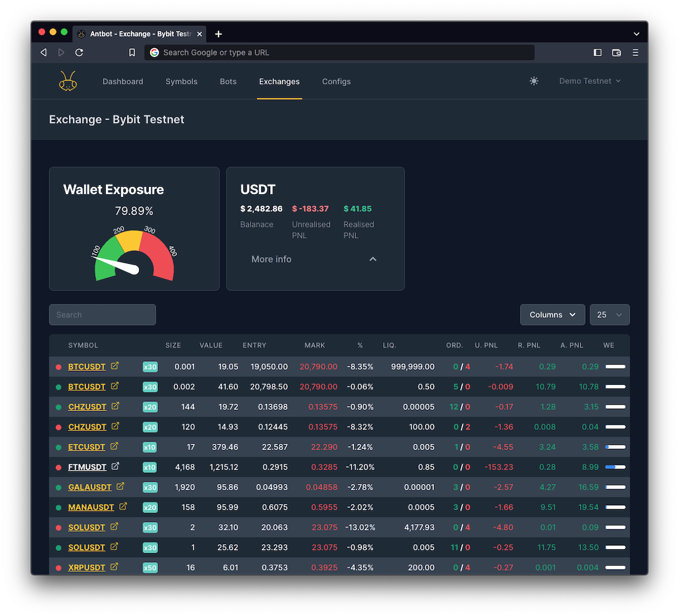Open the Demo Testnet account dropdown

pos(590,81)
